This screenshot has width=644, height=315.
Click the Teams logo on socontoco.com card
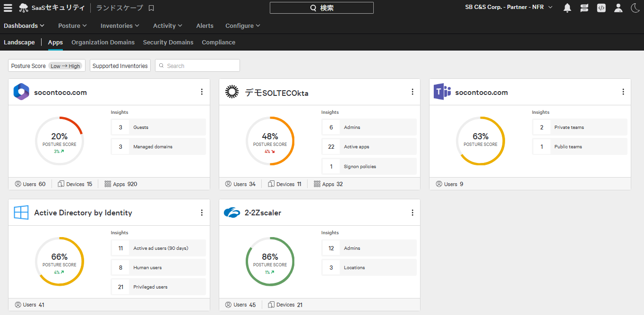[x=442, y=92]
